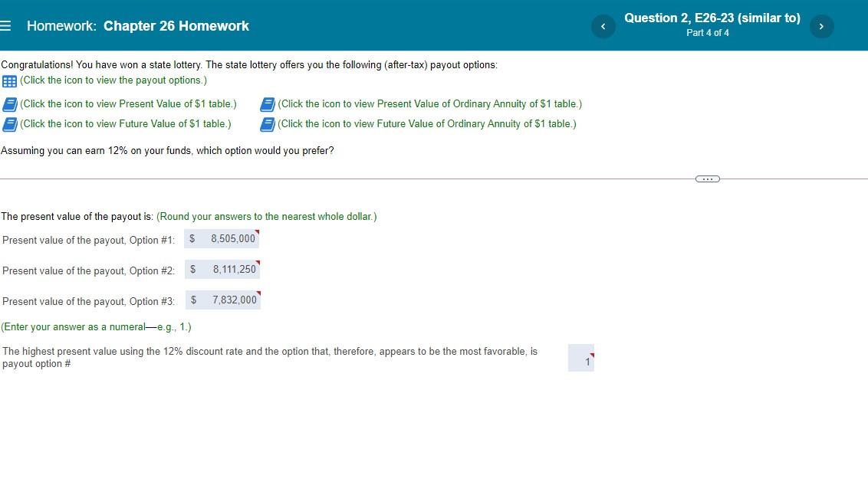Screen dimensions: 868x485
Task: Expand the ellipsis divider control
Action: [x=707, y=179]
